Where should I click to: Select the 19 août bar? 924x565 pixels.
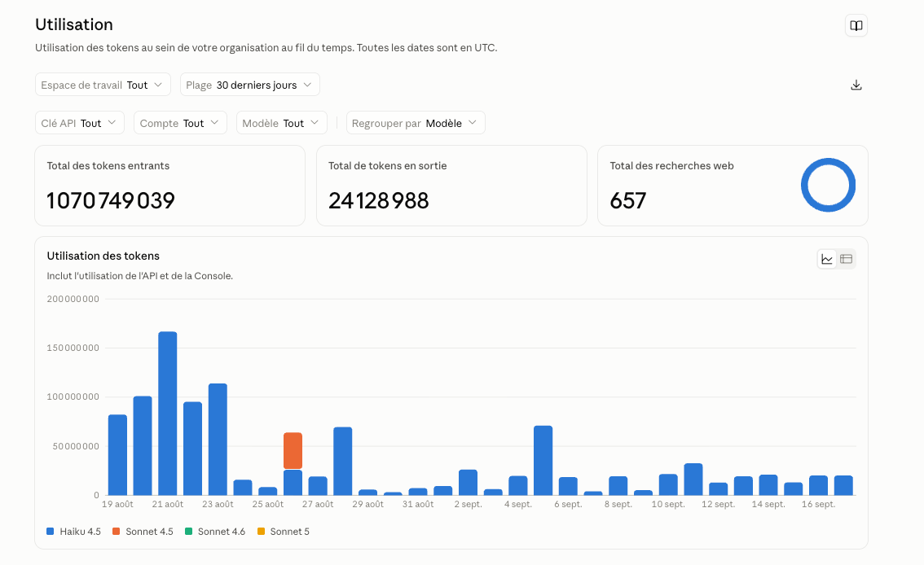tap(118, 455)
